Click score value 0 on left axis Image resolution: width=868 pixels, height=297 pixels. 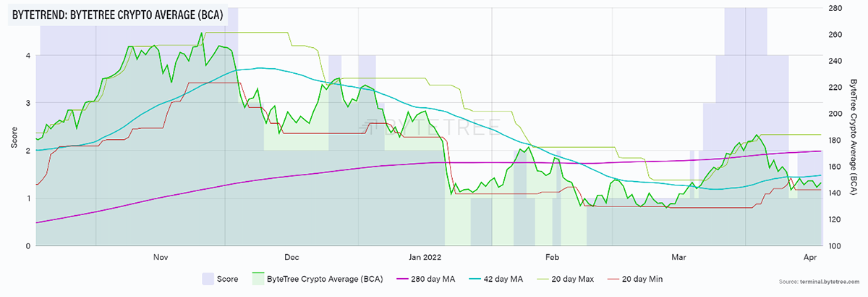pos(27,246)
